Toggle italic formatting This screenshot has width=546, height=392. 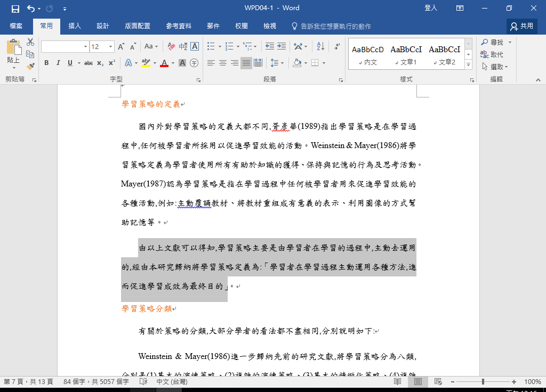[58, 63]
